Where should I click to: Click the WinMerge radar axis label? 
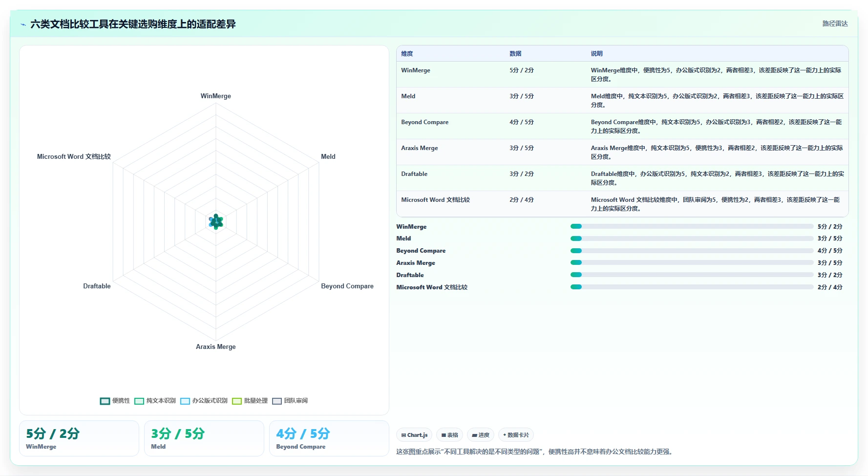[215, 96]
